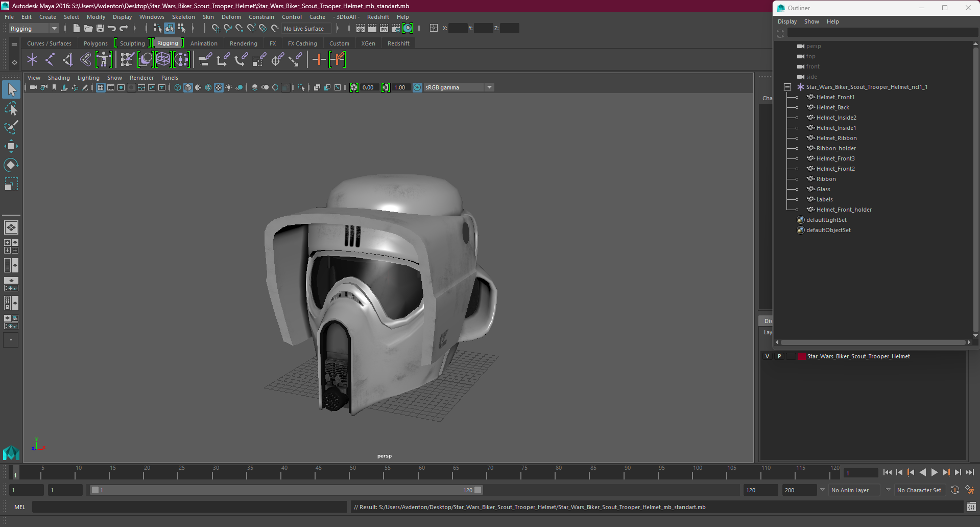
Task: Open the sRGB gamma view transform dropdown
Action: click(459, 87)
